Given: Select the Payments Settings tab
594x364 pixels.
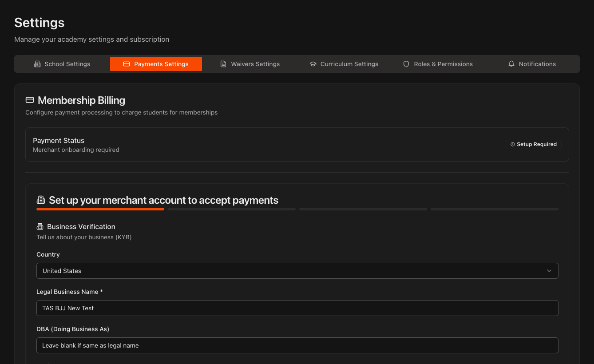Looking at the screenshot, I should click(x=156, y=64).
